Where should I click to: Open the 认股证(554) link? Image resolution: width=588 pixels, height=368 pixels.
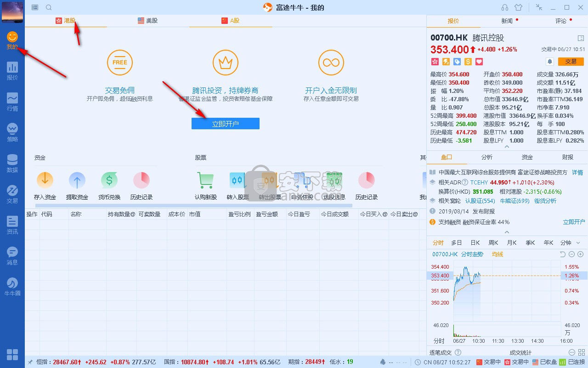(480, 201)
